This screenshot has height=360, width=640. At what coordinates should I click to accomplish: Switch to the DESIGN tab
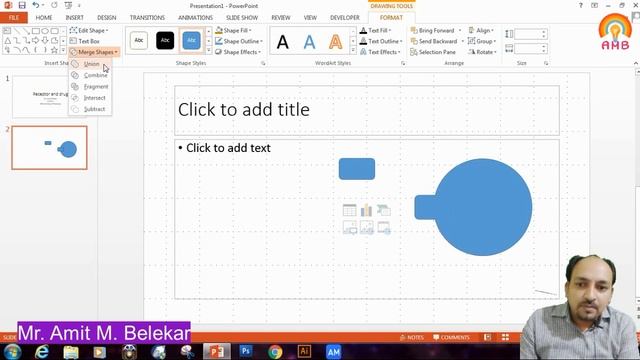[107, 18]
